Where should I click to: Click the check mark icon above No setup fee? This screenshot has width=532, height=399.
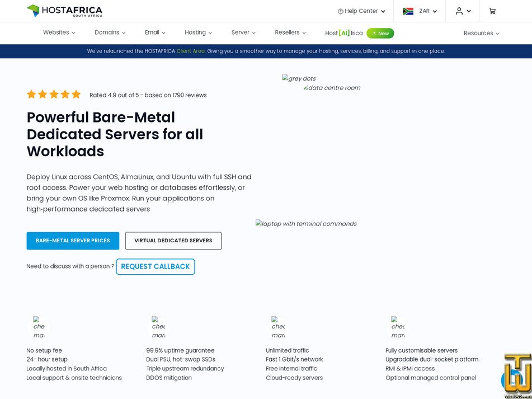coord(39,327)
